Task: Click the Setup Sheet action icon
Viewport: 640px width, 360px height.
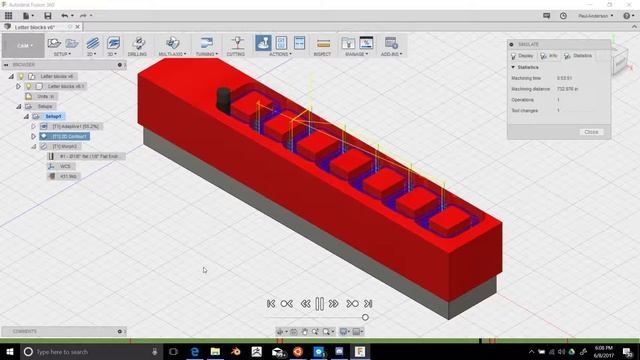Action: (x=300, y=43)
